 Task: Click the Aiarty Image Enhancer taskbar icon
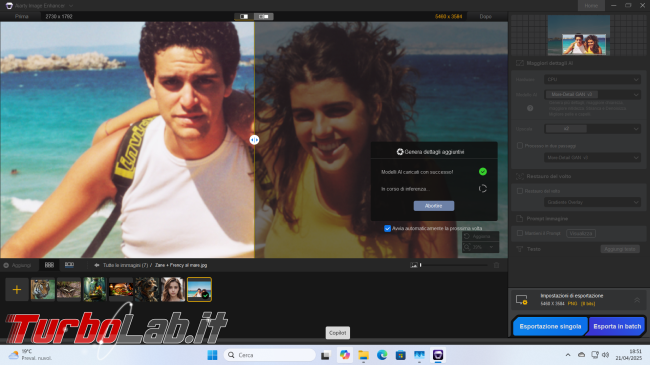pos(438,355)
